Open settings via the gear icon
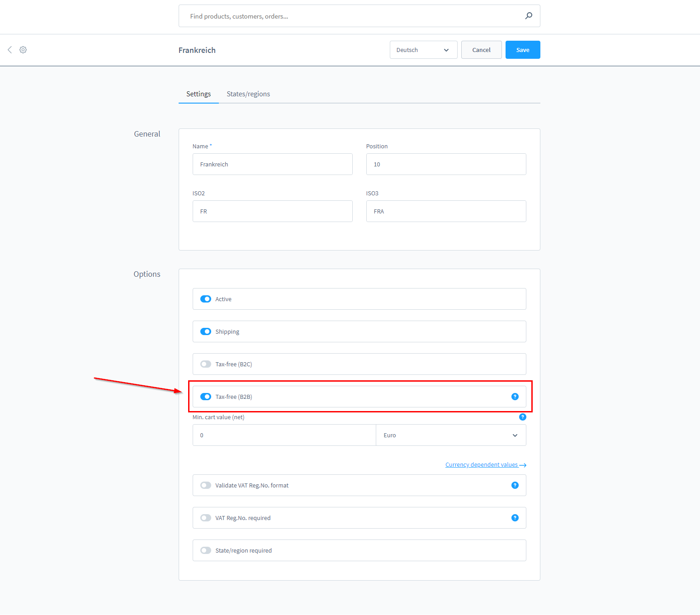Viewport: 700px width, 615px height. point(23,50)
